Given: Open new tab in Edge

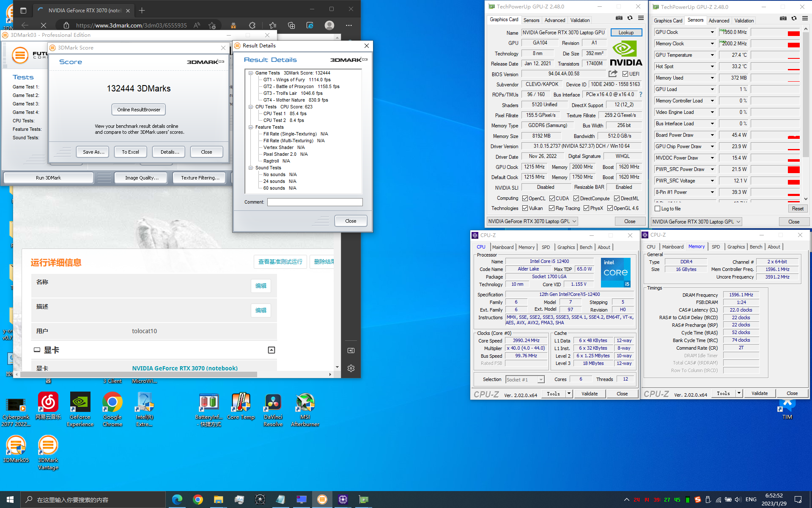Looking at the screenshot, I should click(x=142, y=10).
